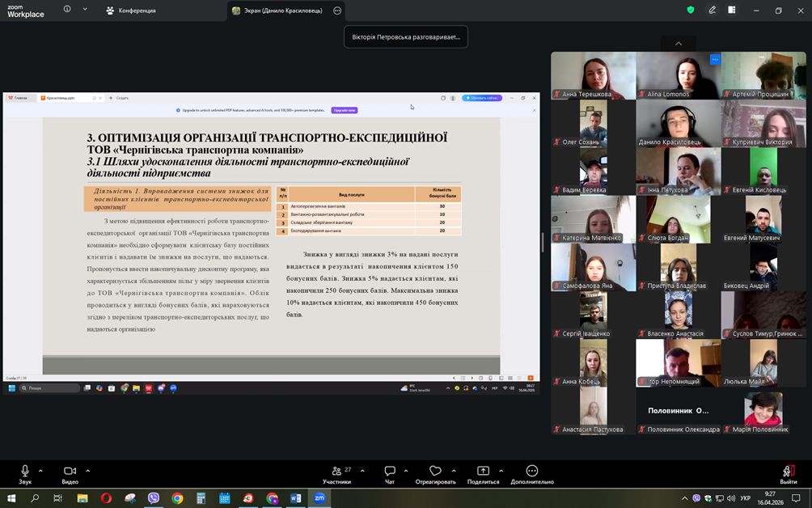Click the green security shield icon

click(x=691, y=11)
